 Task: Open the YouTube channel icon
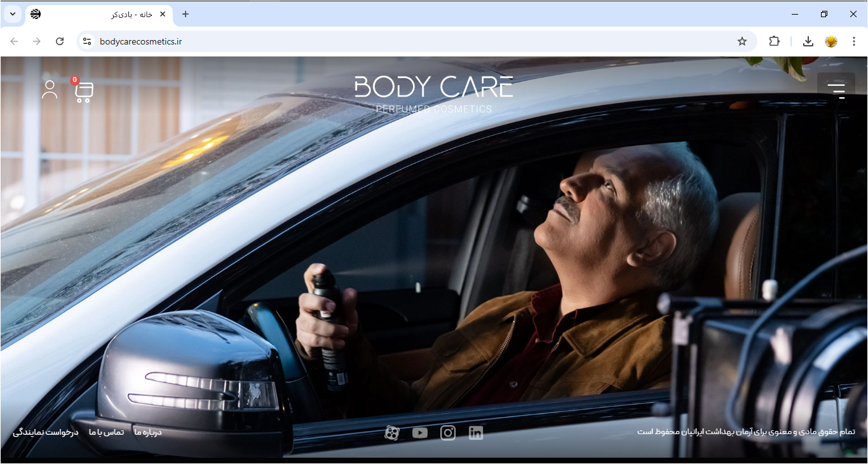[420, 433]
